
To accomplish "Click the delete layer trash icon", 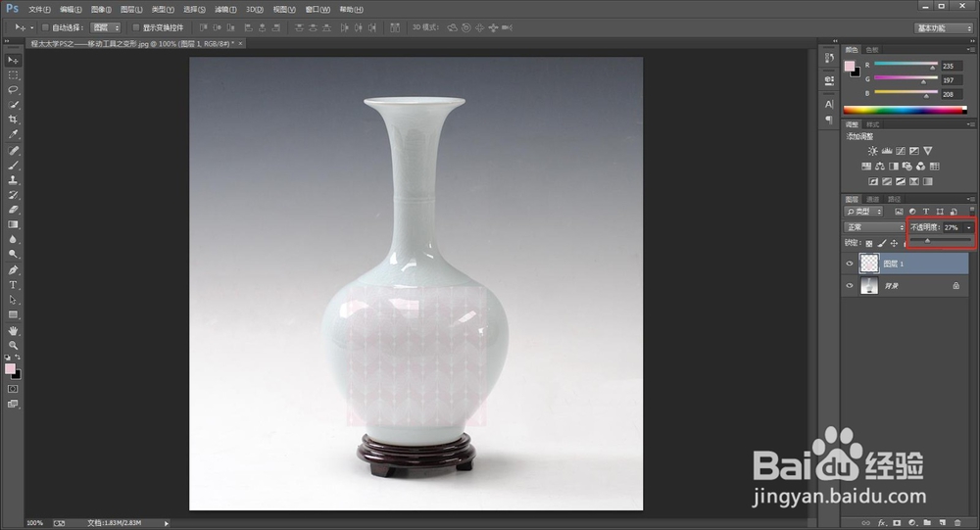I will coord(957,523).
